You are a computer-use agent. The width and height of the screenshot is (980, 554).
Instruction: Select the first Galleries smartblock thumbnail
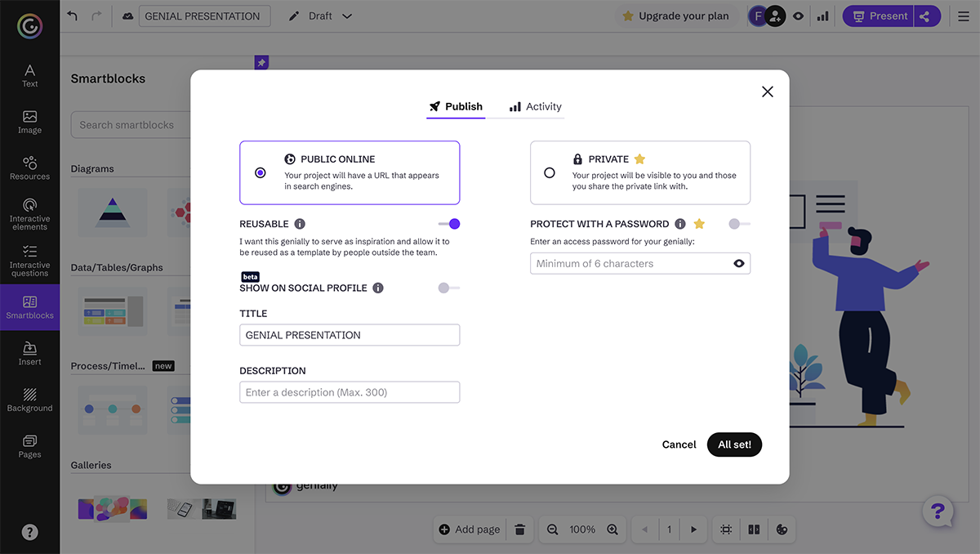(x=113, y=508)
